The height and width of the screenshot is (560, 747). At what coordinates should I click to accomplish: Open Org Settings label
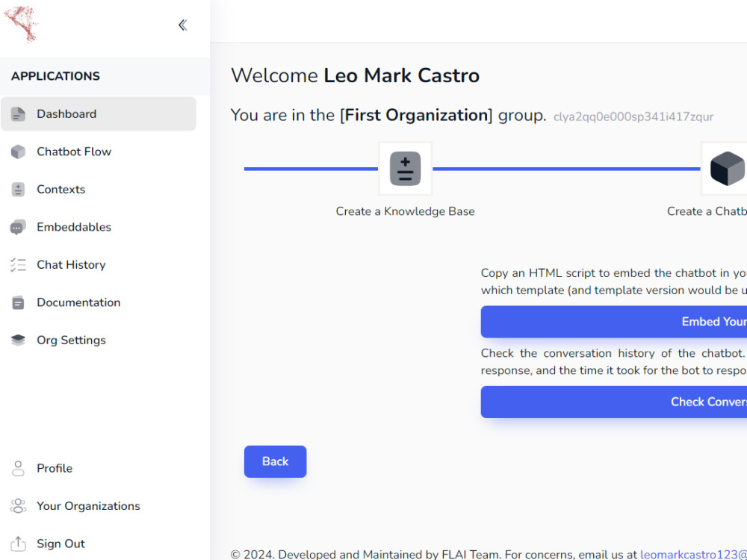pyautogui.click(x=71, y=340)
